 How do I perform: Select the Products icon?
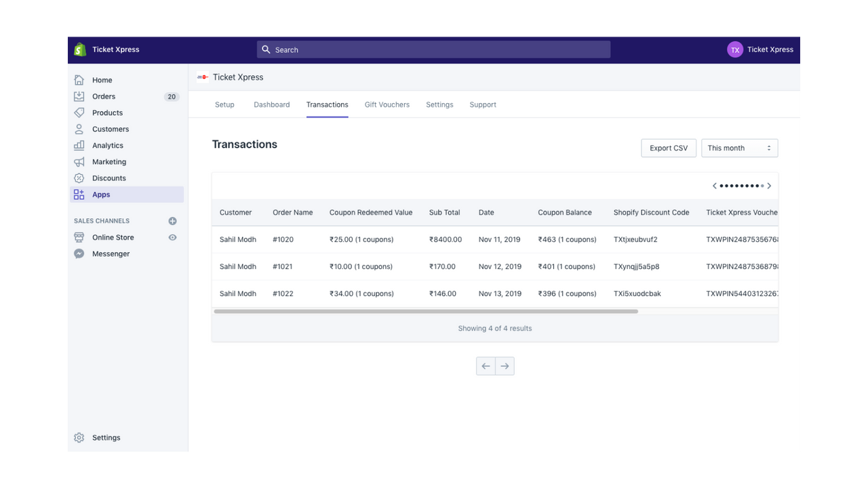[79, 113]
